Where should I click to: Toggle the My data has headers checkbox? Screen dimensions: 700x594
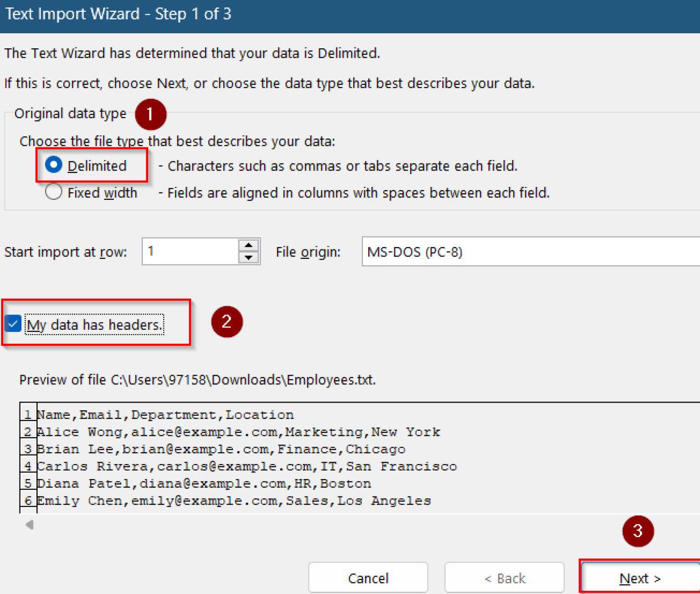click(13, 324)
